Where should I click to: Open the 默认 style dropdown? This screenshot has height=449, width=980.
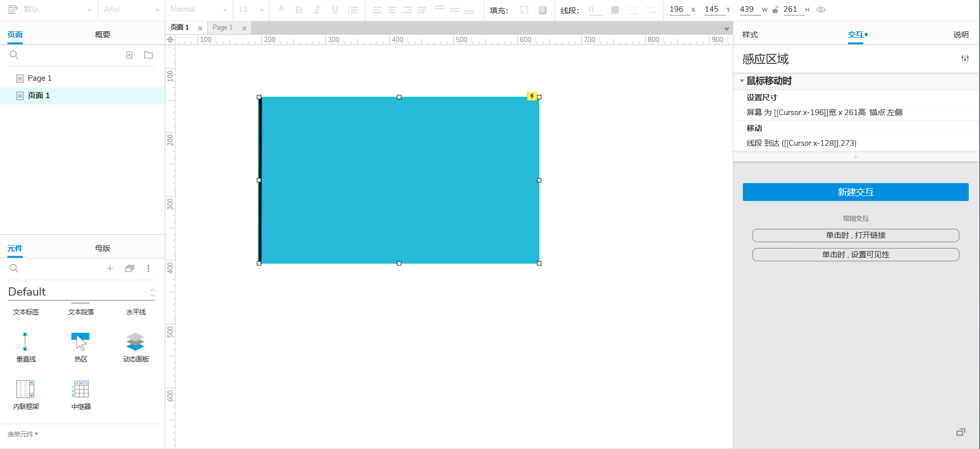(57, 9)
